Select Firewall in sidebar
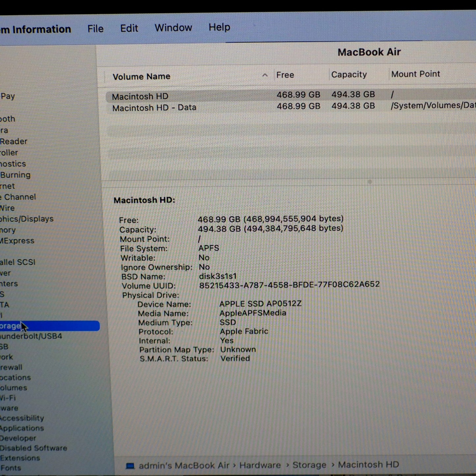 tap(11, 367)
